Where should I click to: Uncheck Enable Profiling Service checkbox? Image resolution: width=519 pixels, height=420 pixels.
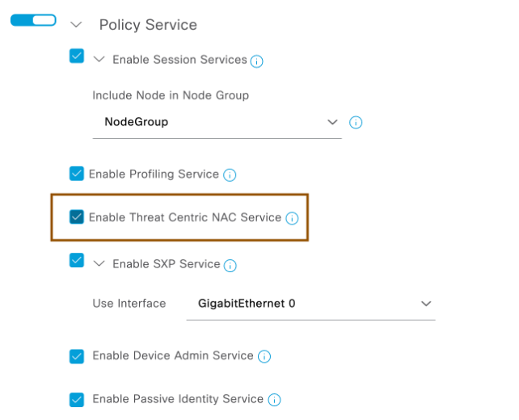[77, 174]
